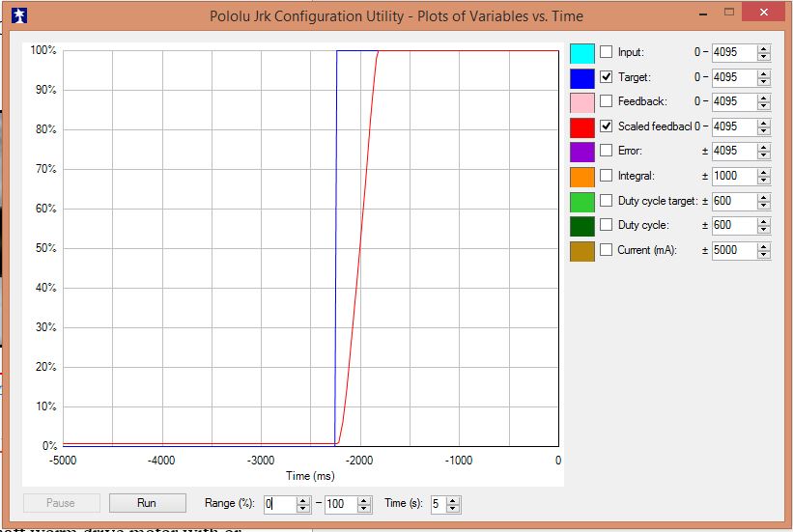793x532 pixels.
Task: Click the Error scale field value
Action: tap(734, 151)
